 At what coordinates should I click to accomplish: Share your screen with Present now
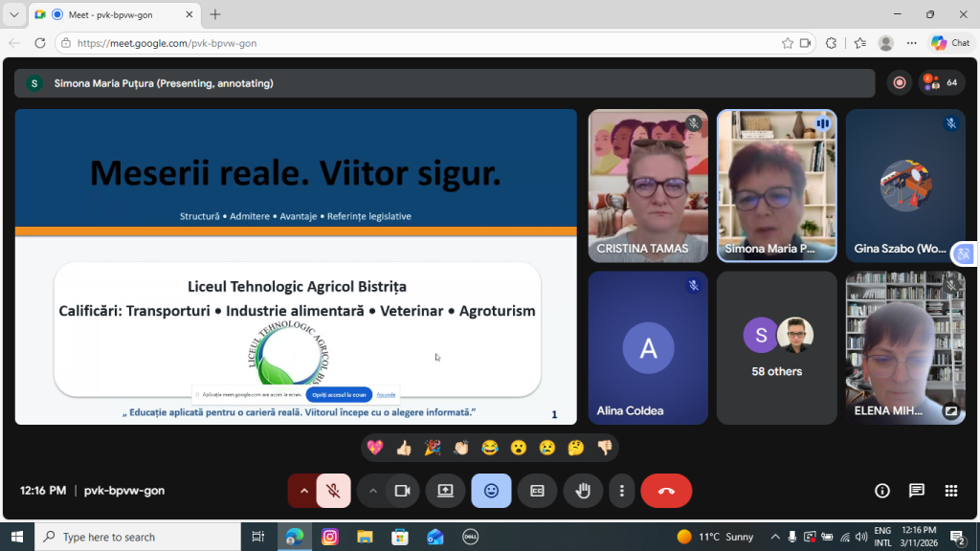point(445,491)
